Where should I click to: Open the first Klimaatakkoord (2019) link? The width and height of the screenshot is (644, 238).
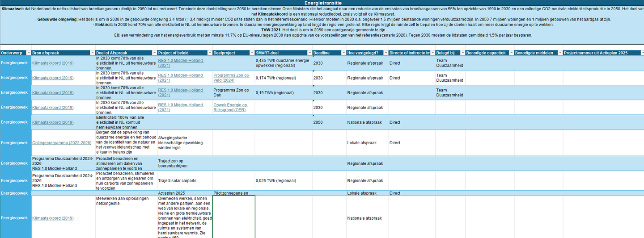point(53,63)
